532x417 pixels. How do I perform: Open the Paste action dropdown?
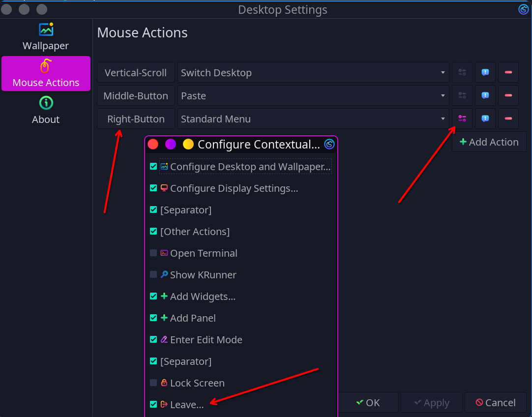[313, 95]
